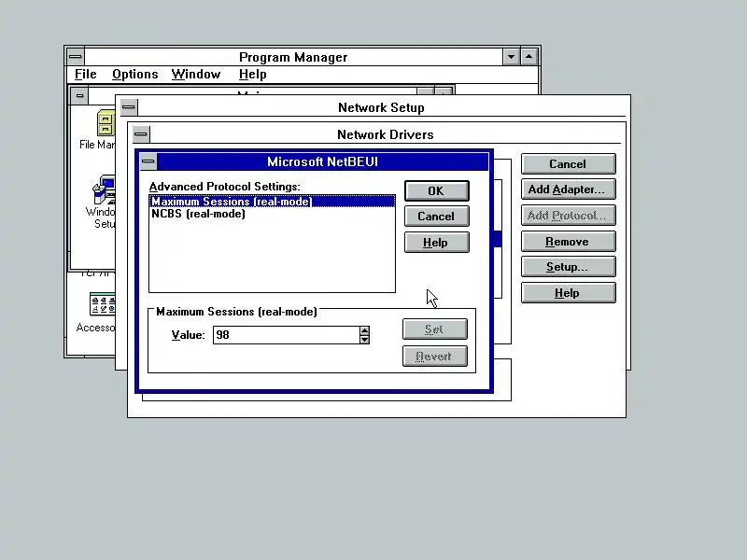This screenshot has height=560, width=747.
Task: Click Add Protocol... in Network Drivers
Action: [568, 216]
